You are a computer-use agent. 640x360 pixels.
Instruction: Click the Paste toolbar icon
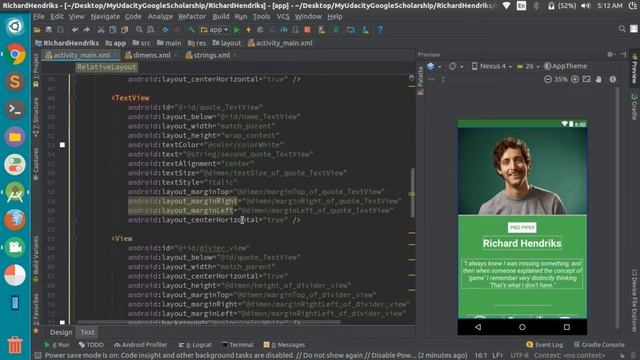click(x=124, y=30)
